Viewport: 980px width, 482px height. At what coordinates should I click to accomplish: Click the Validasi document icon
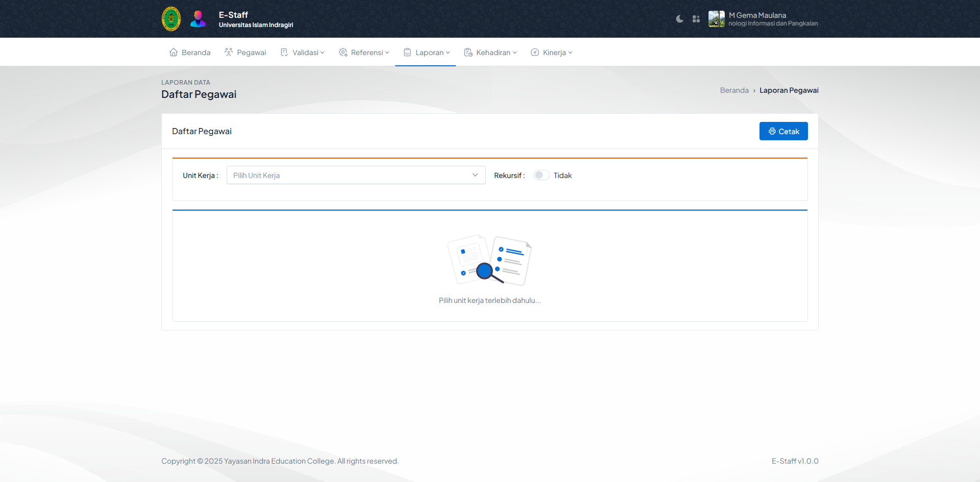(x=284, y=53)
